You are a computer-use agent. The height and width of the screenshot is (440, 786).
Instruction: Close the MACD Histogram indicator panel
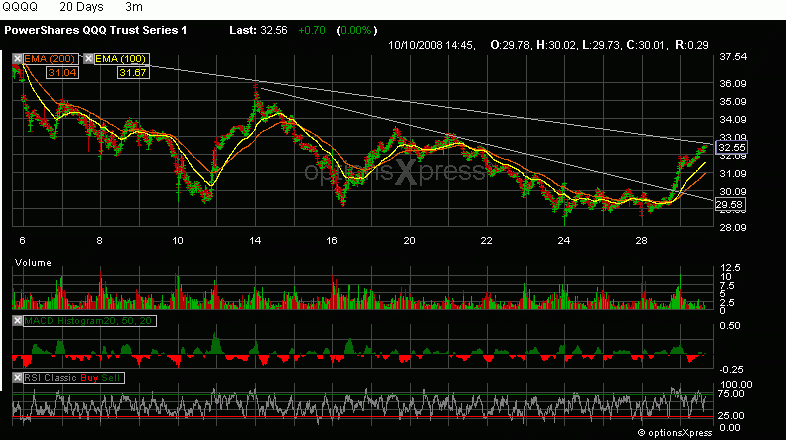click(x=18, y=321)
